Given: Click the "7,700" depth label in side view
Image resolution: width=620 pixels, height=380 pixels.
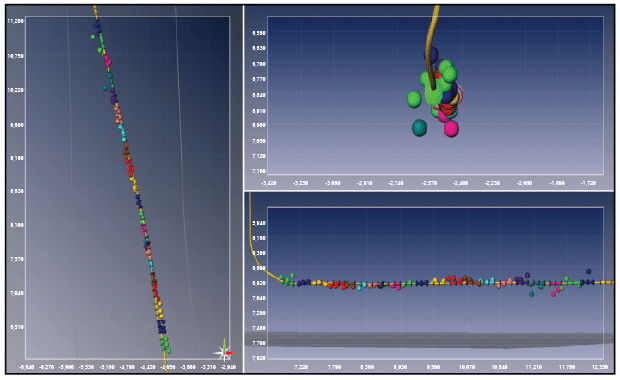Looking at the screenshot, I should [x=259, y=343].
